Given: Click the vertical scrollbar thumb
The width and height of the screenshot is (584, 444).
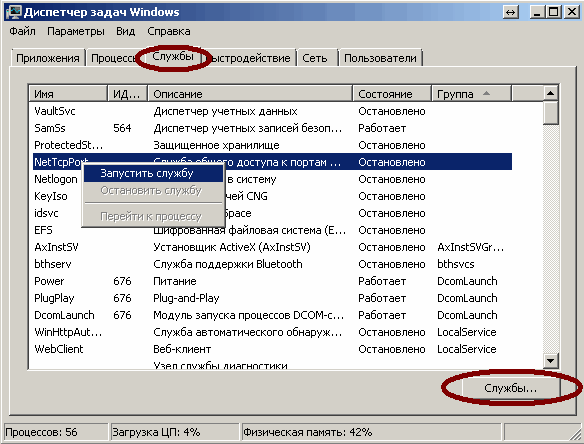Looking at the screenshot, I should point(550,113).
